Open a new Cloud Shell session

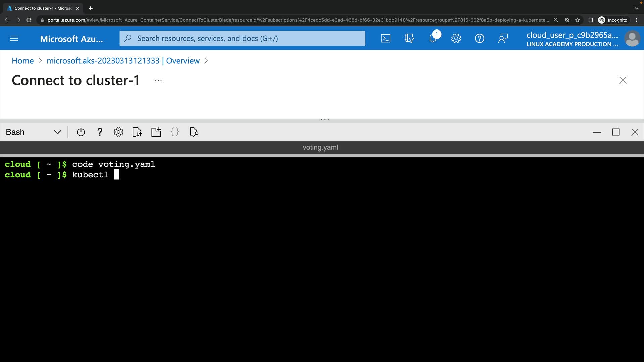(156, 132)
